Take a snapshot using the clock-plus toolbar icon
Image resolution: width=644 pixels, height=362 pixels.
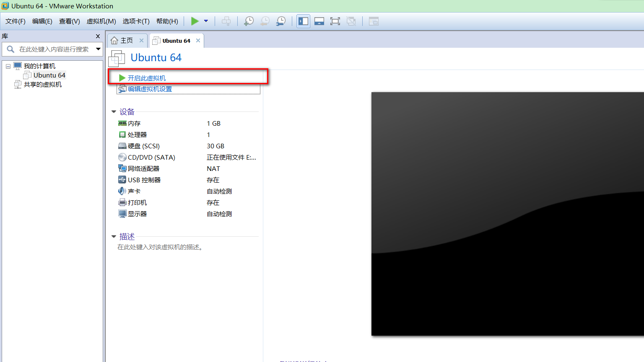pyautogui.click(x=249, y=21)
